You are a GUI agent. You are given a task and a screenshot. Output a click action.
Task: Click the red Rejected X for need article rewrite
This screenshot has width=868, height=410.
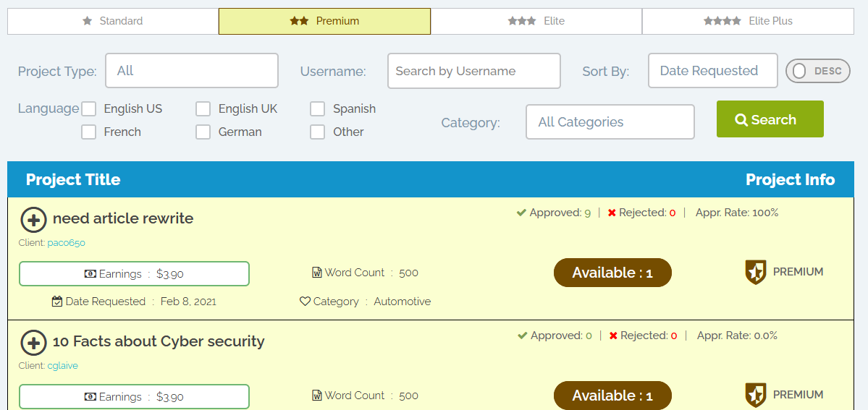point(612,213)
